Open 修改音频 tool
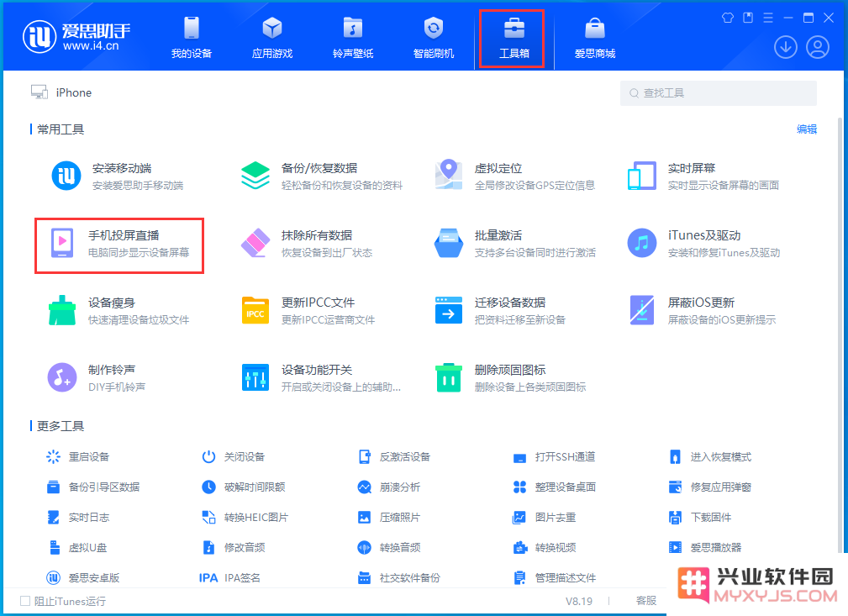This screenshot has width=848, height=616. 233,548
